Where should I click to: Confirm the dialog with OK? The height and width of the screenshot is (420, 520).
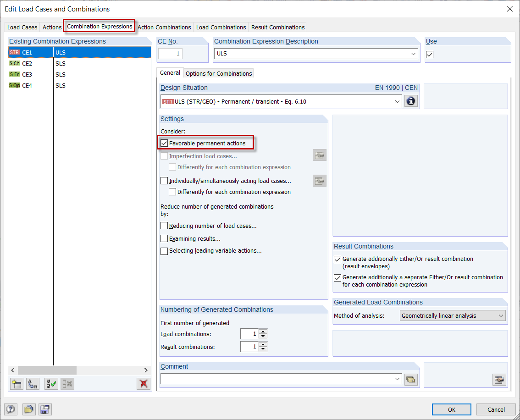pos(451,409)
